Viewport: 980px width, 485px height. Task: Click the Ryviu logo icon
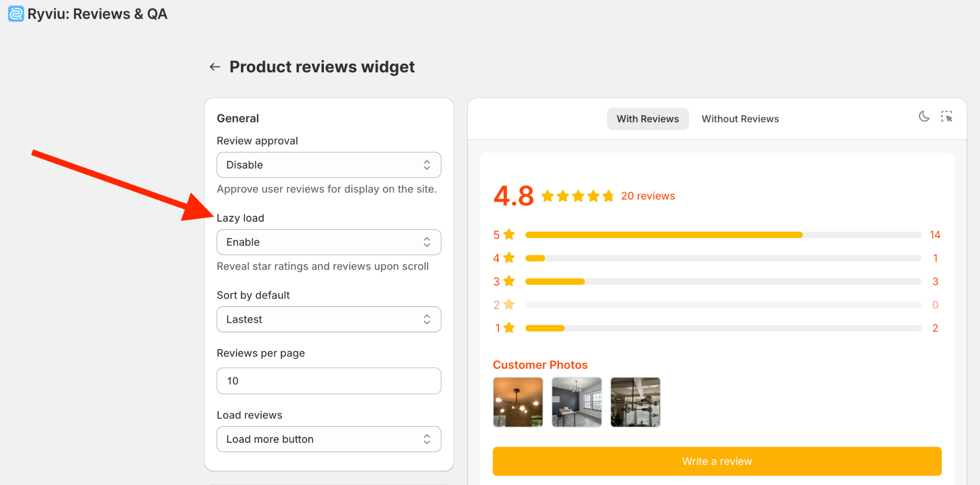[x=16, y=14]
